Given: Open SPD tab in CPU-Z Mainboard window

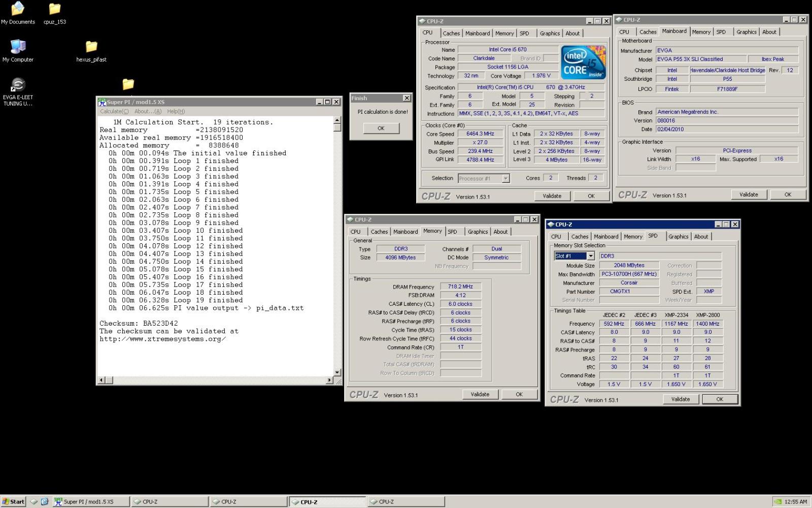Looking at the screenshot, I should 721,32.
